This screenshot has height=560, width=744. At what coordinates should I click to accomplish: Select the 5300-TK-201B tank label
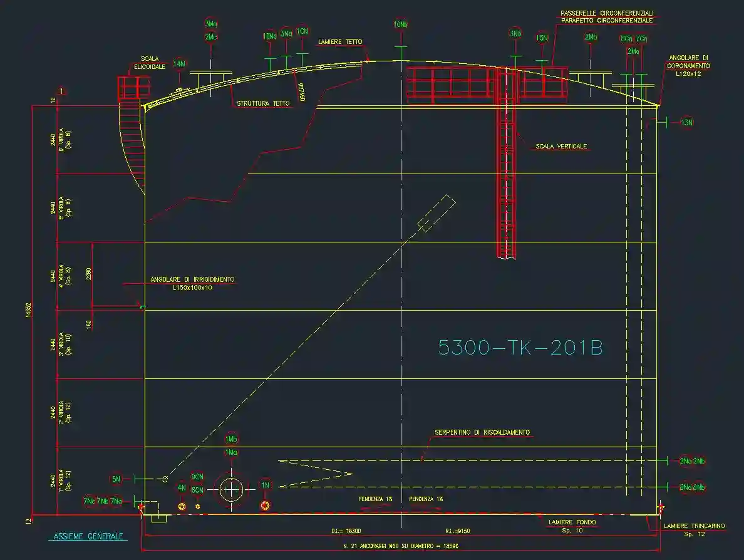click(520, 348)
